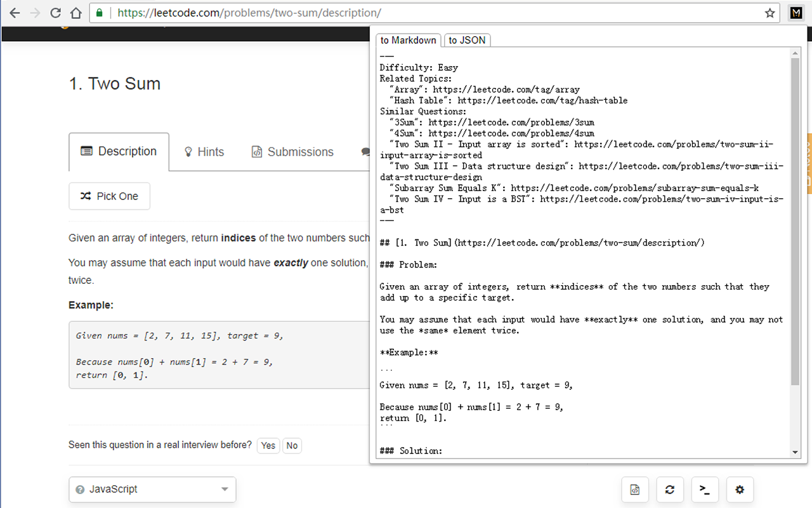812x508 pixels.
Task: Answer Yes to seen in real interview
Action: (268, 446)
